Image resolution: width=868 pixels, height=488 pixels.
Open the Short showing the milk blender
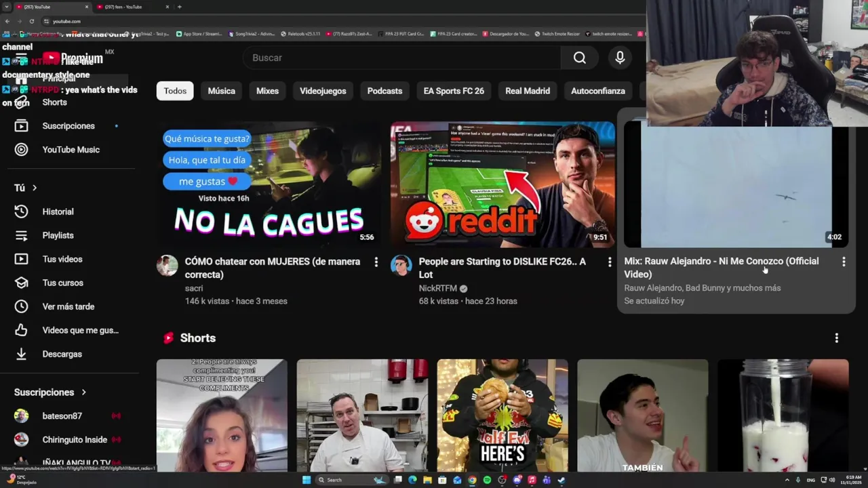[783, 415]
